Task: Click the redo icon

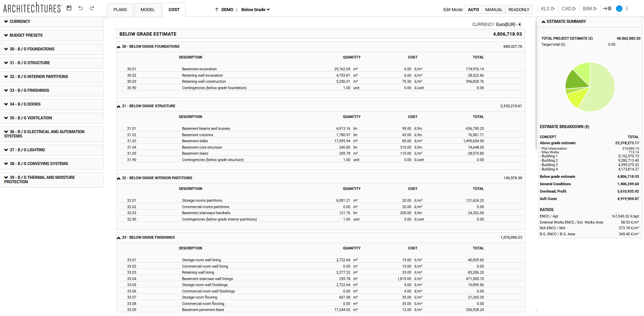Action: click(92, 8)
